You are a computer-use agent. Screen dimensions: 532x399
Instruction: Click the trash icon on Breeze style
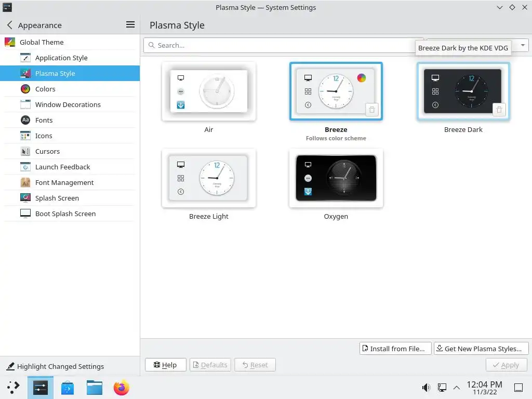(x=372, y=110)
